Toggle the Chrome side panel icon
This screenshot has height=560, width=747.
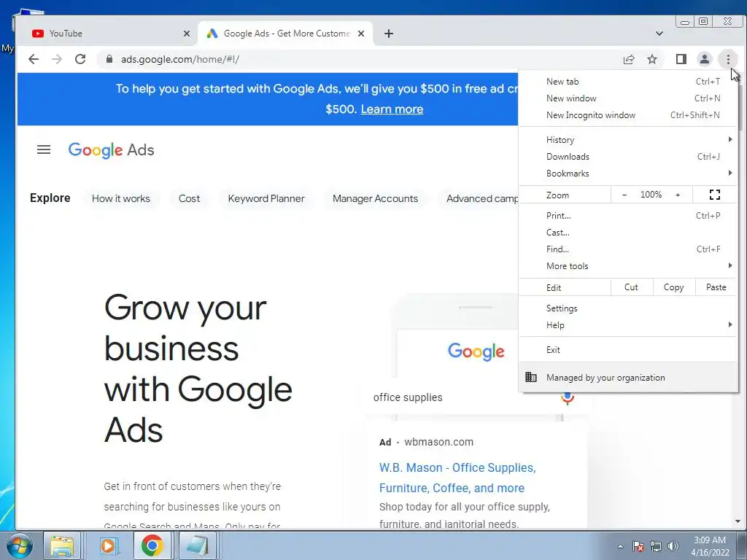coord(681,59)
